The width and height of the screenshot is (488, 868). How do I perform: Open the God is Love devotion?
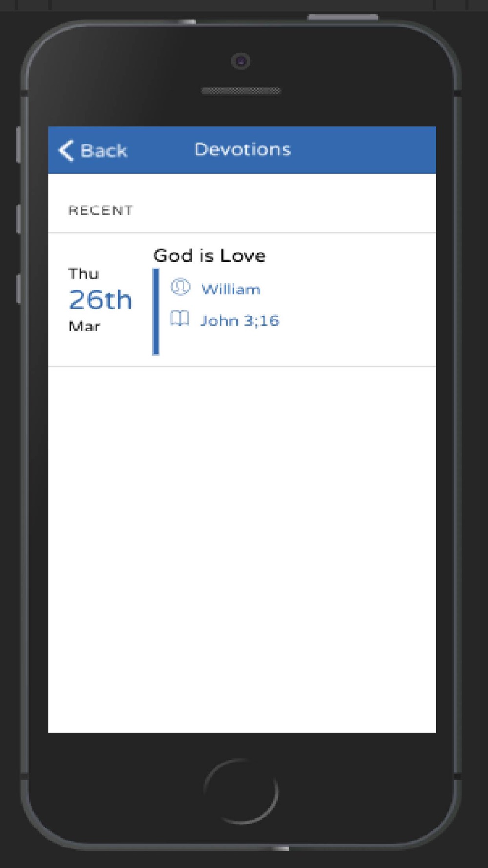pos(209,255)
